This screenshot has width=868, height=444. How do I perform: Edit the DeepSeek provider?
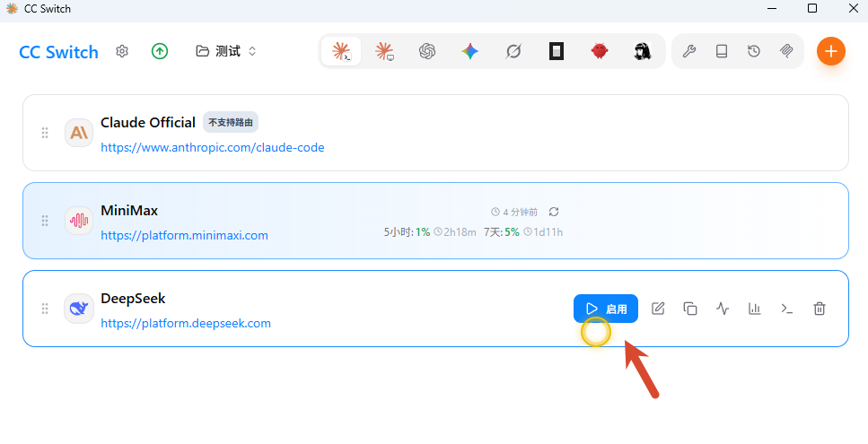658,309
